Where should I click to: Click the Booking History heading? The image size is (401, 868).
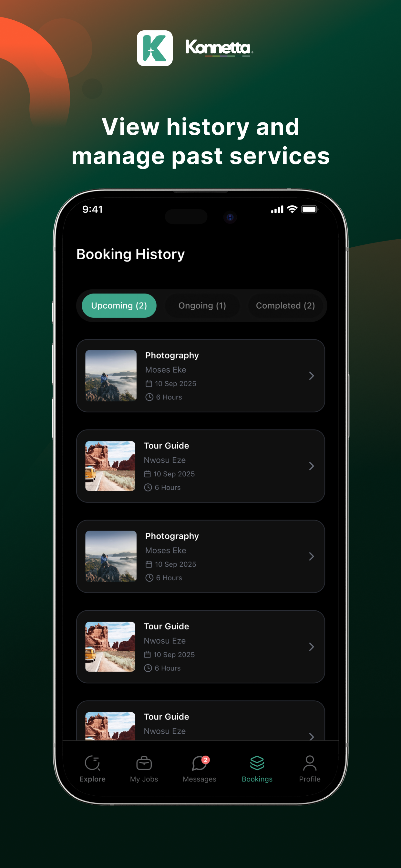130,254
